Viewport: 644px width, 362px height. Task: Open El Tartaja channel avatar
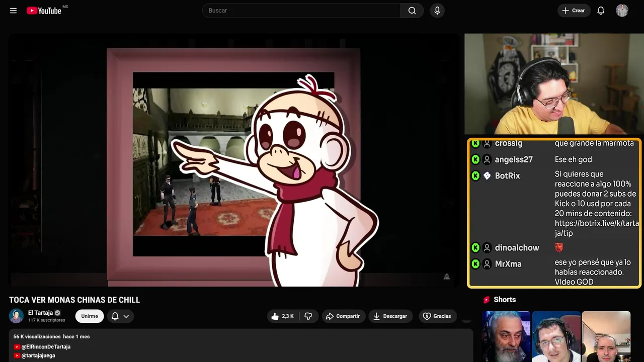(x=16, y=316)
